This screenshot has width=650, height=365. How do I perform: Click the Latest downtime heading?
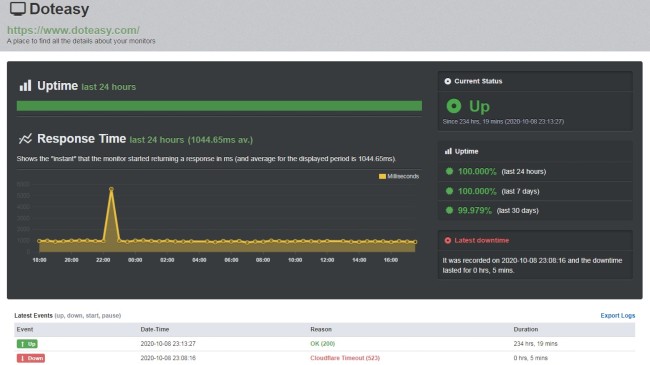pos(481,241)
